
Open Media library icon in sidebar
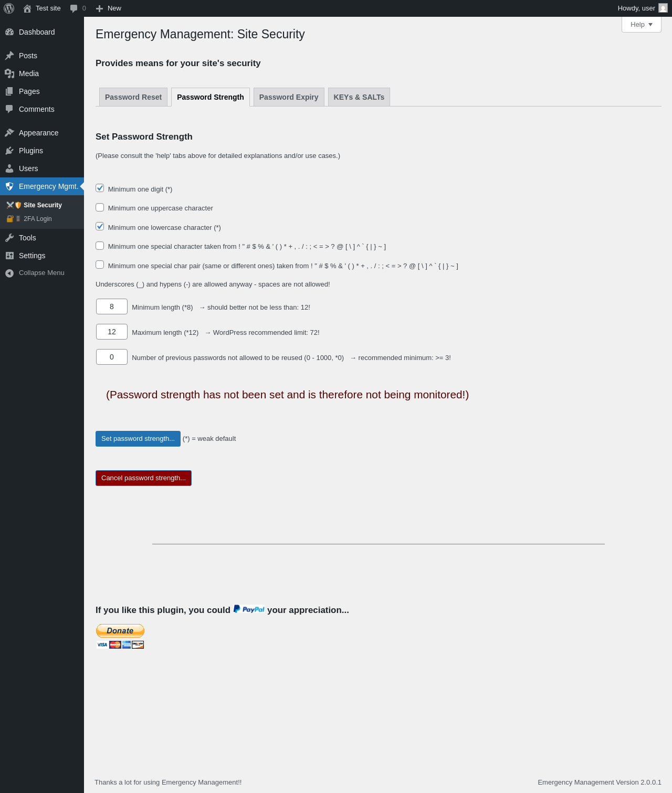point(9,73)
